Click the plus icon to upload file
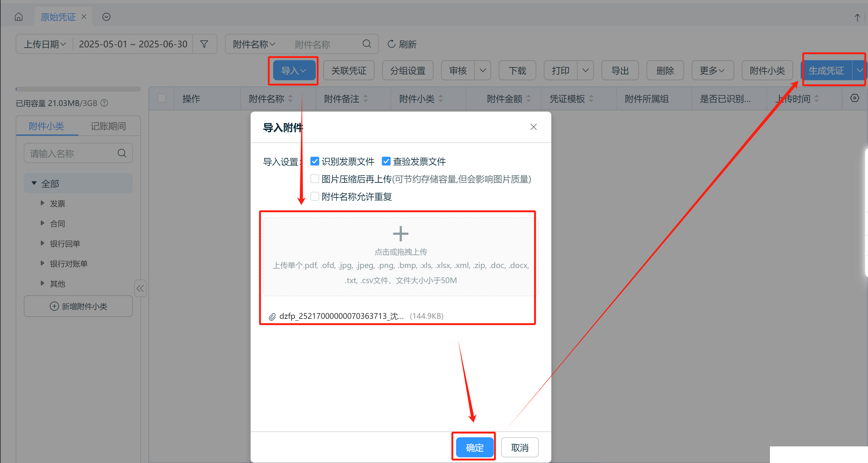Screen dimensions: 868x463 400,234
